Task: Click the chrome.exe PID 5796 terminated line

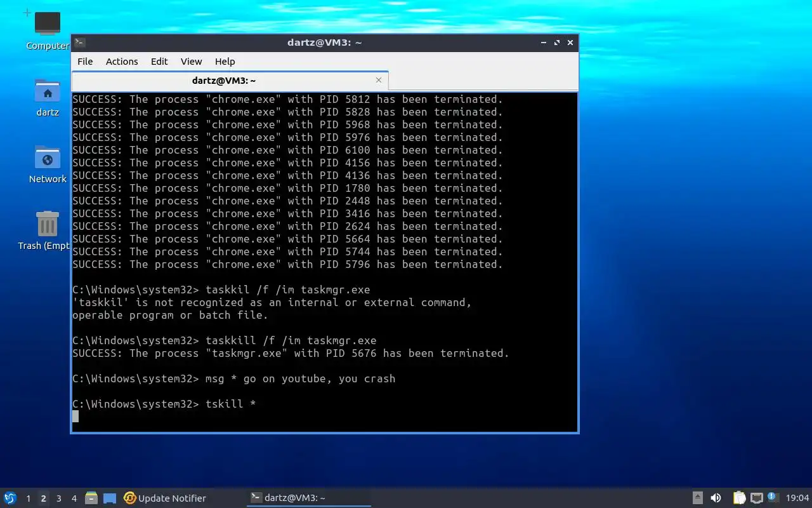Action: point(287,264)
